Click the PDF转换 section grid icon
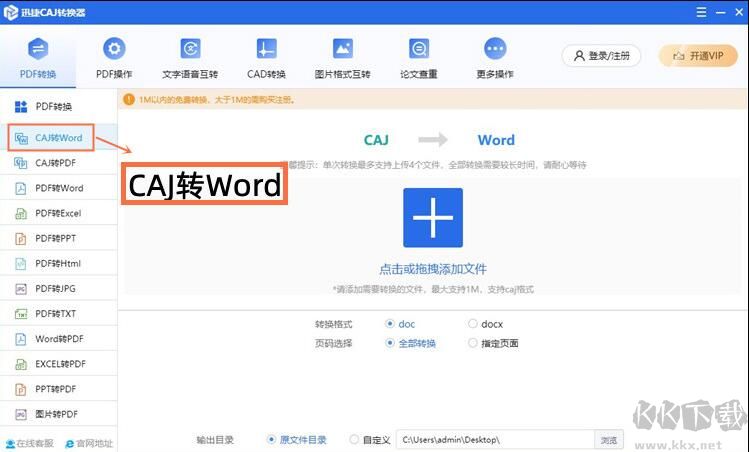 point(21,107)
